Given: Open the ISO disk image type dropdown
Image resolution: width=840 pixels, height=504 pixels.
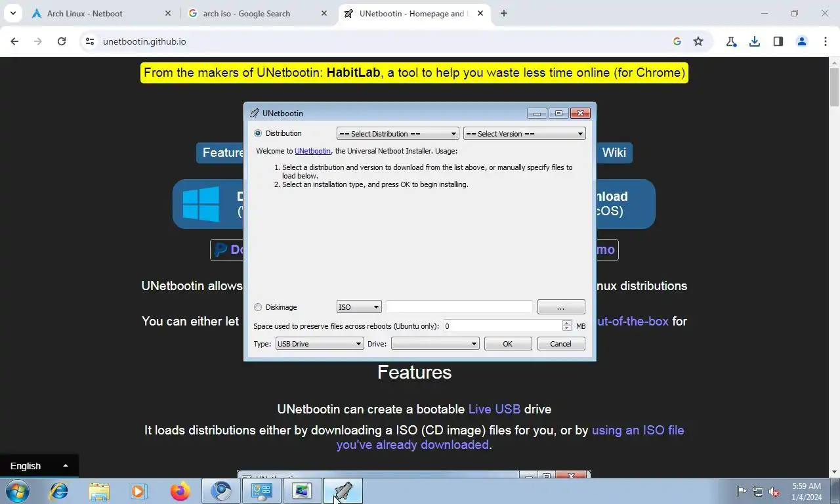Looking at the screenshot, I should (x=359, y=307).
